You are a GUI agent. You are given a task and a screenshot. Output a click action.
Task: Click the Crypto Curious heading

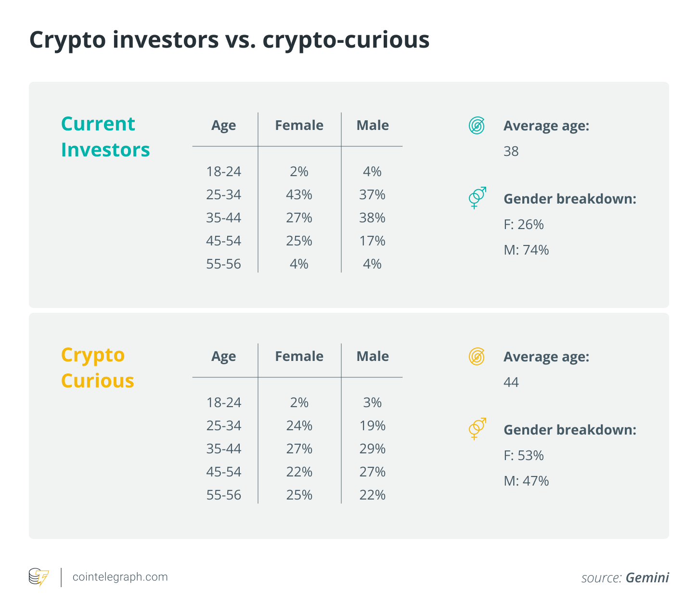click(97, 368)
